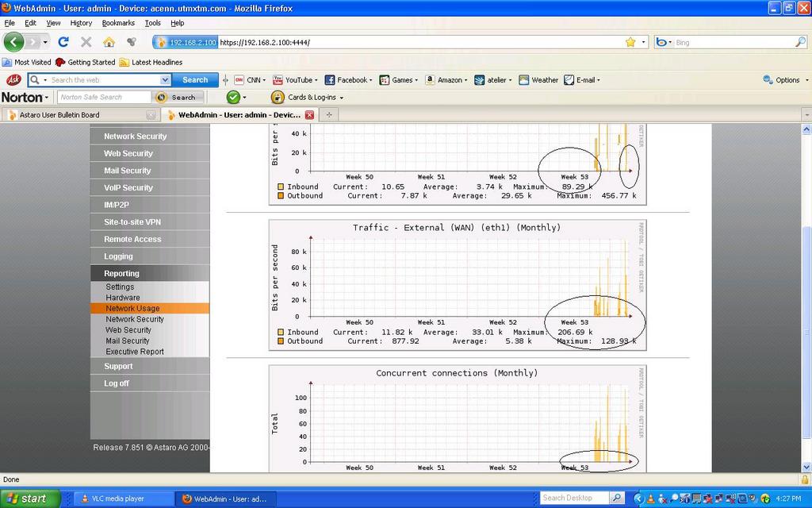812x508 pixels.
Task: Select Executive Report in the Reporting menu
Action: click(x=135, y=352)
